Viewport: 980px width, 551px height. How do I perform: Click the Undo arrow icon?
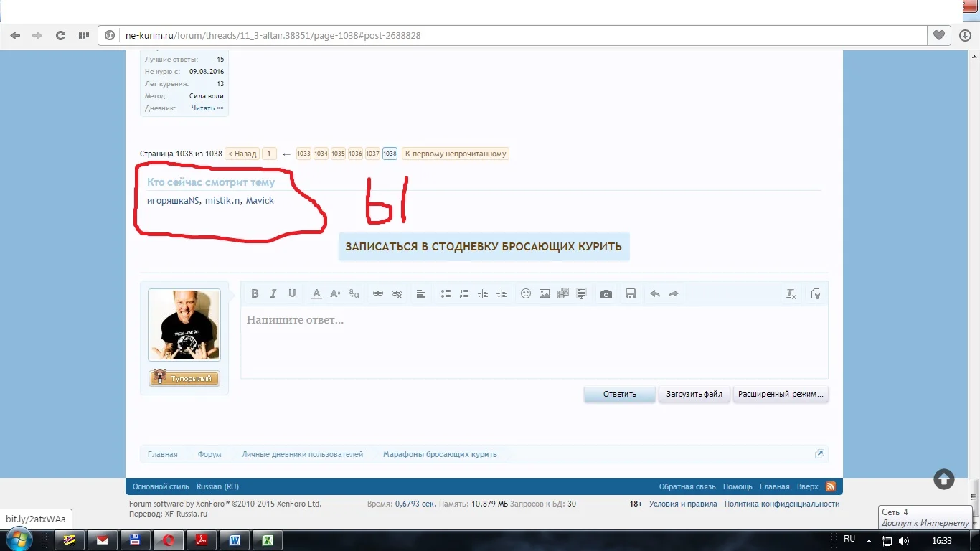point(654,293)
